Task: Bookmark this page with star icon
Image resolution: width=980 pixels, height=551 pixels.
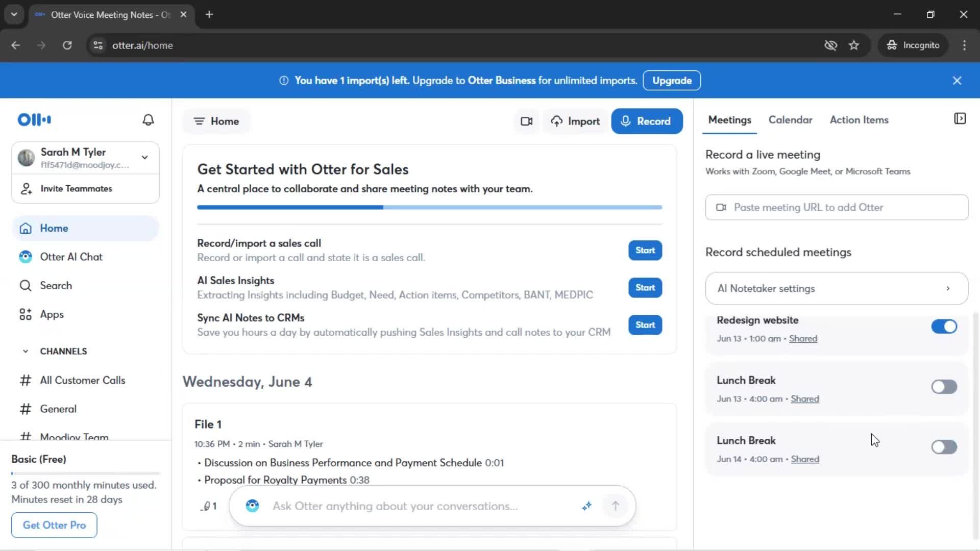Action: 854,45
